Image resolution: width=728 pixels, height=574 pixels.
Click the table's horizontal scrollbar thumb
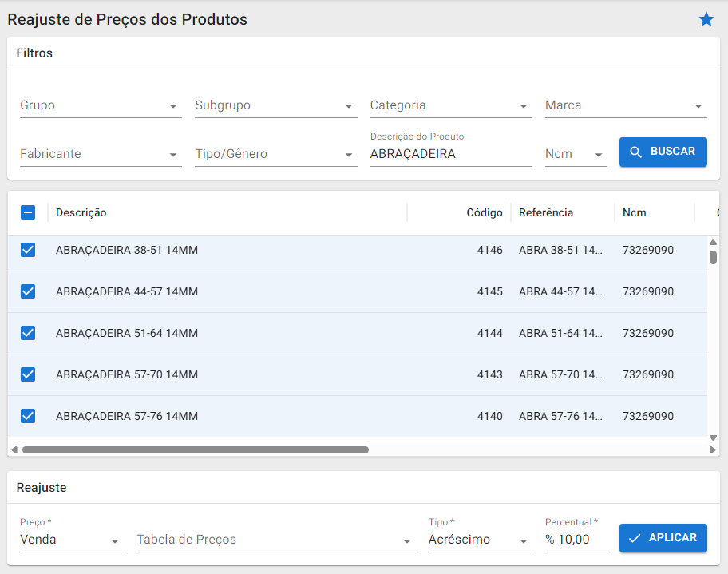pyautogui.click(x=196, y=450)
